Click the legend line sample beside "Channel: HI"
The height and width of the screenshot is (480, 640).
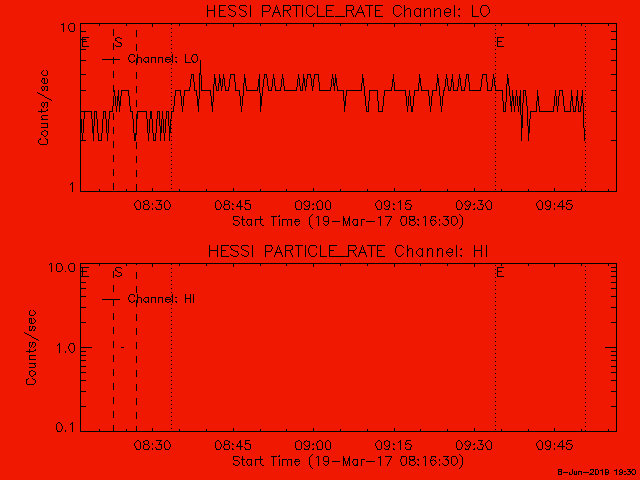click(111, 300)
